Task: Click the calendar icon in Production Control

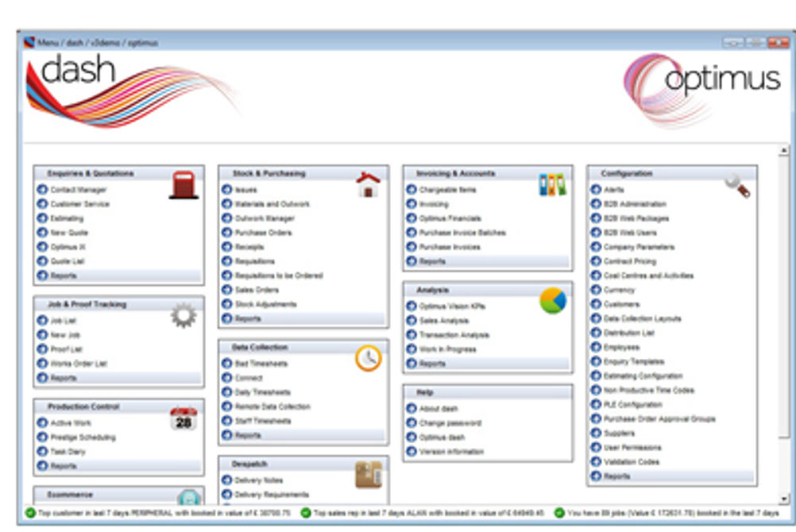Action: [184, 418]
